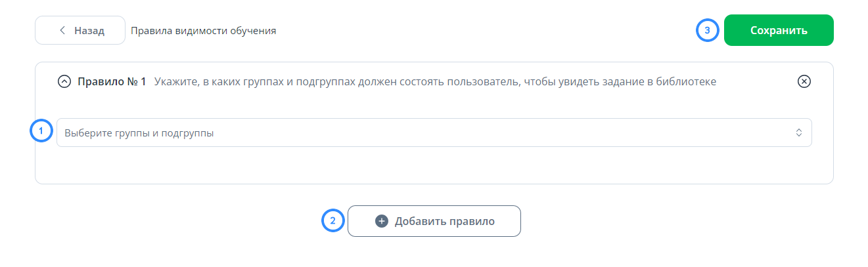Click the Сохранить label on green button

(x=779, y=30)
